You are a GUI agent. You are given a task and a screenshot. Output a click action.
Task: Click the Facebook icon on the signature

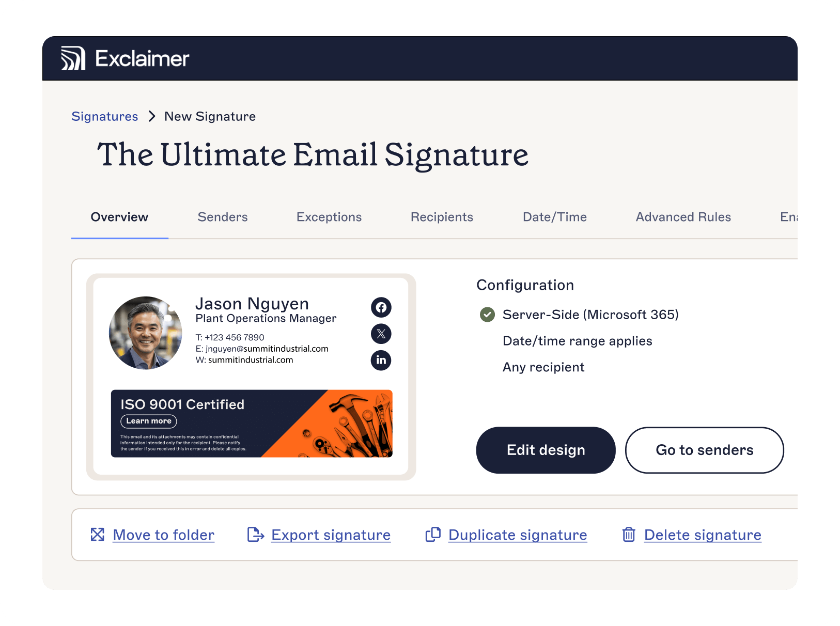[x=381, y=307]
